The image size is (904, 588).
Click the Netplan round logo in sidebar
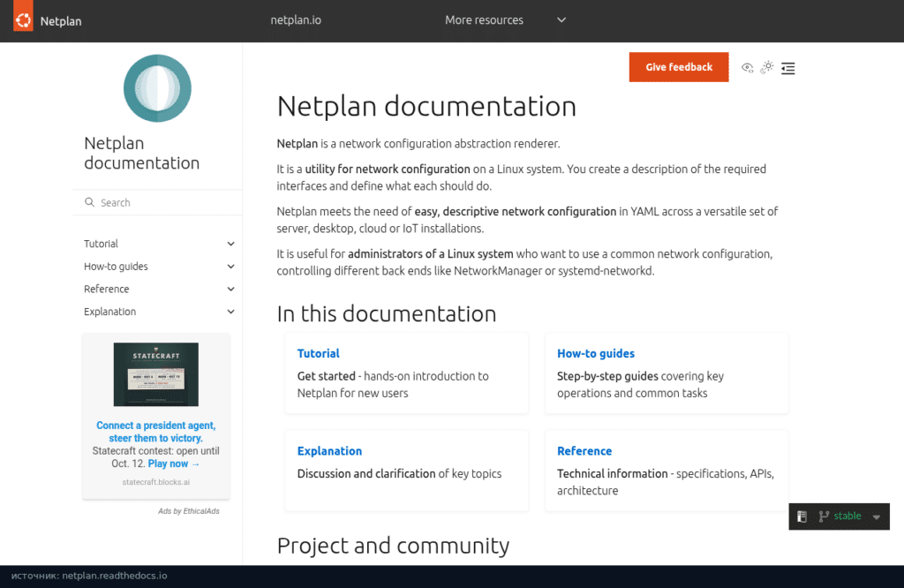coord(157,88)
